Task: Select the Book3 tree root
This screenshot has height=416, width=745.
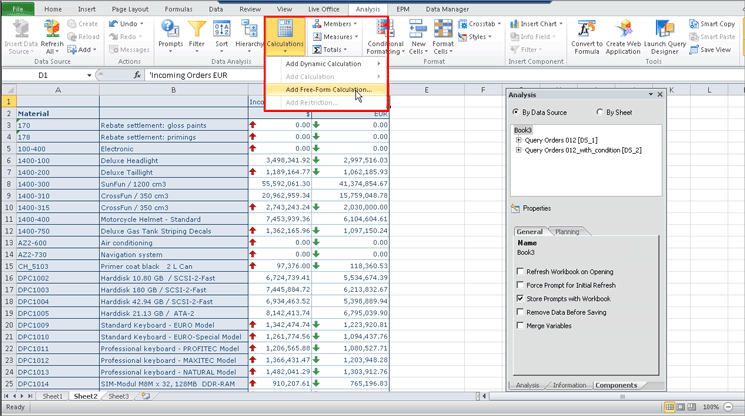Action: pos(523,130)
